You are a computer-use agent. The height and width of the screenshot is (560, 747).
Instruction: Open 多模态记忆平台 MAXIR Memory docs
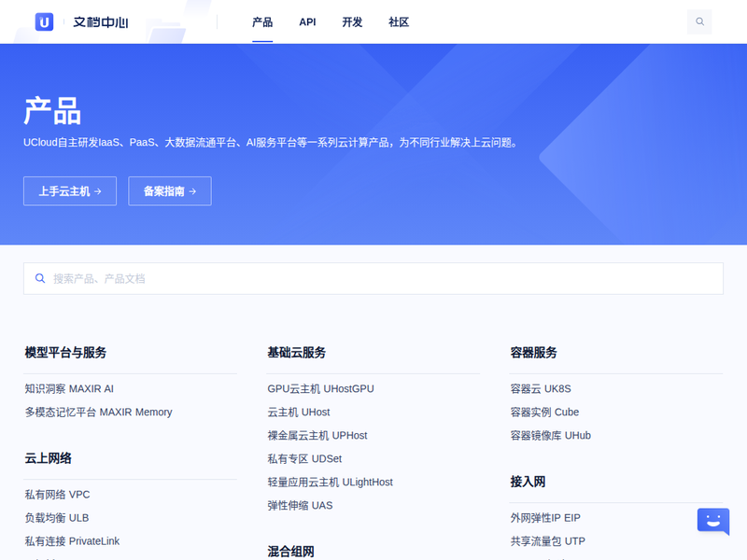(x=98, y=412)
